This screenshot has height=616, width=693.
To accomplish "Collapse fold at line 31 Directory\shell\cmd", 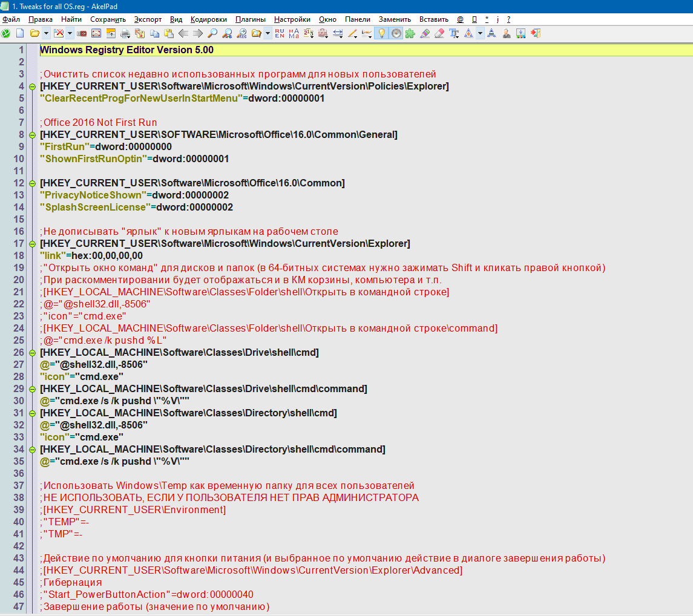I will pos(32,414).
